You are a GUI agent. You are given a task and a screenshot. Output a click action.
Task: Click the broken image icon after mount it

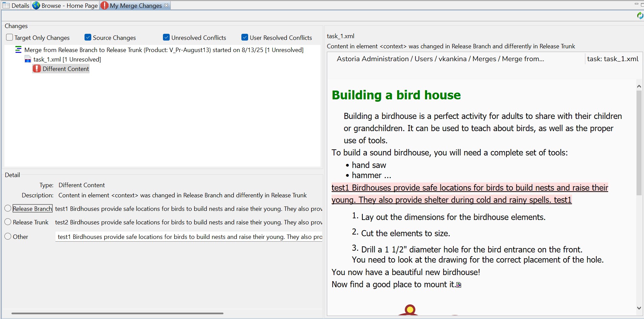459,285
